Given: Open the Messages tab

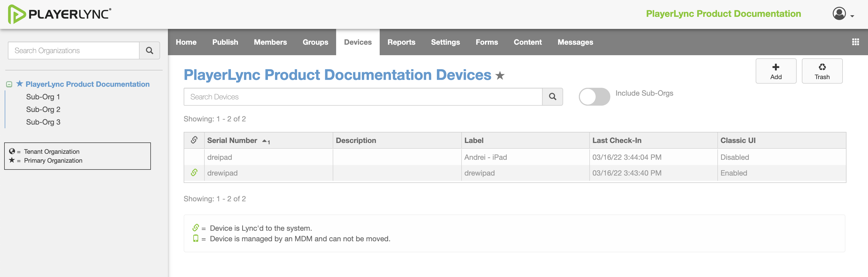Looking at the screenshot, I should coord(575,42).
